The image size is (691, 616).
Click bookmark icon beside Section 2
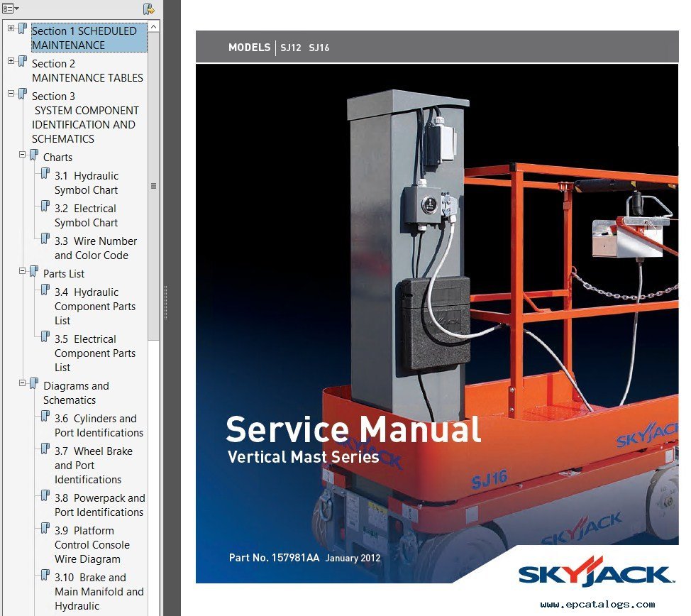(x=23, y=62)
